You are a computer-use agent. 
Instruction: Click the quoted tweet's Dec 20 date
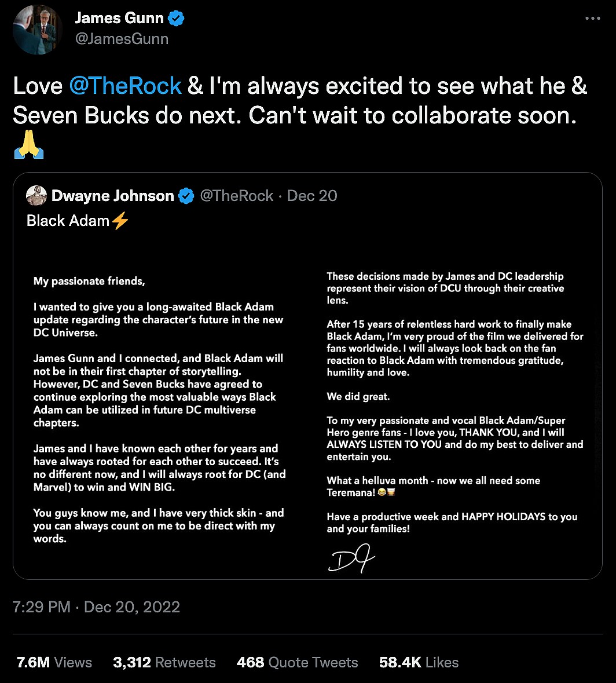312,196
